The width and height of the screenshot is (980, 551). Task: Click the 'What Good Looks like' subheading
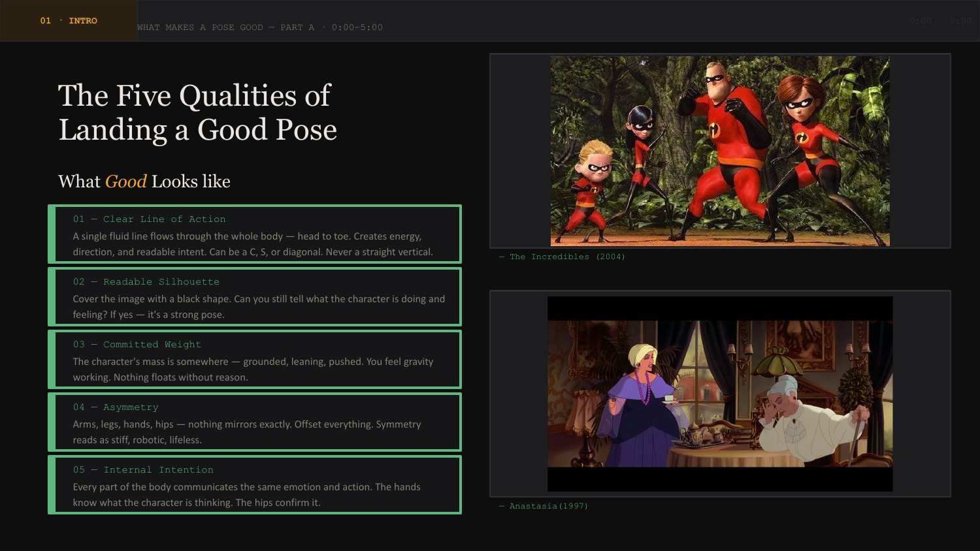(144, 181)
